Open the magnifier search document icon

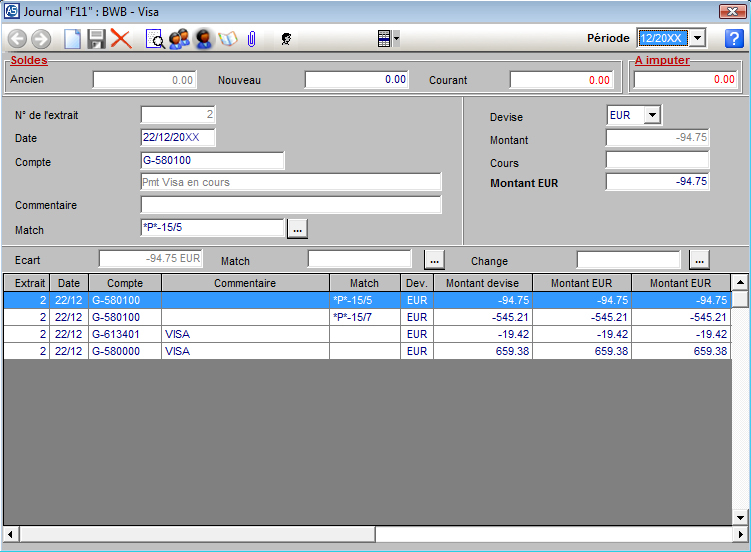coord(155,39)
